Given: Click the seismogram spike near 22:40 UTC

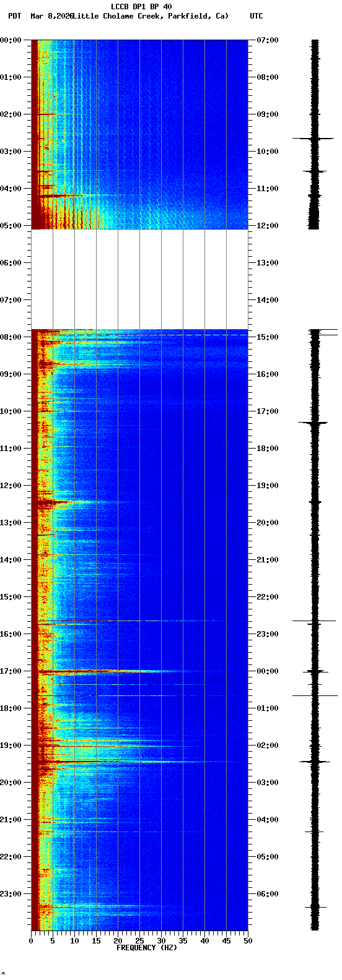Looking at the screenshot, I should pos(314,621).
